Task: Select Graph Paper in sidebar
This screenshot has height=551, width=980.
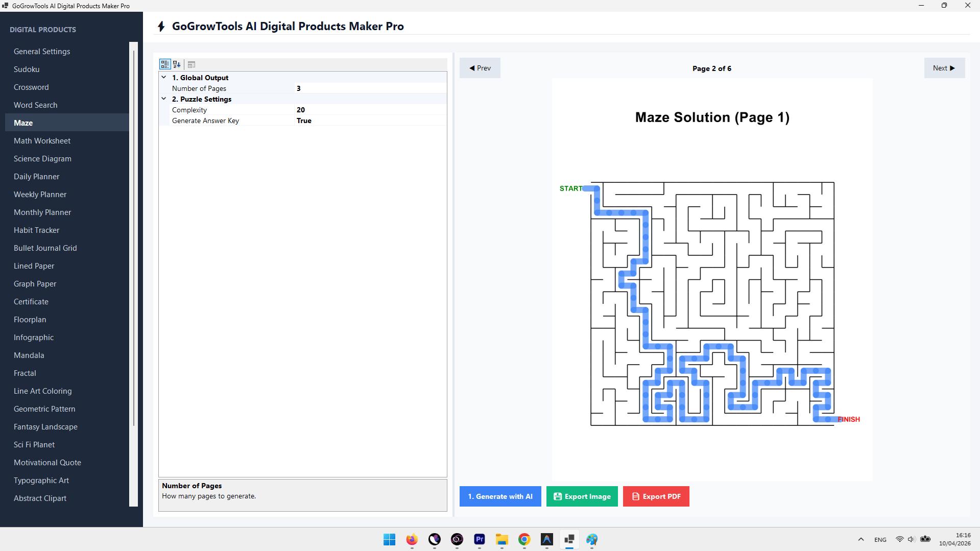Action: pos(67,283)
